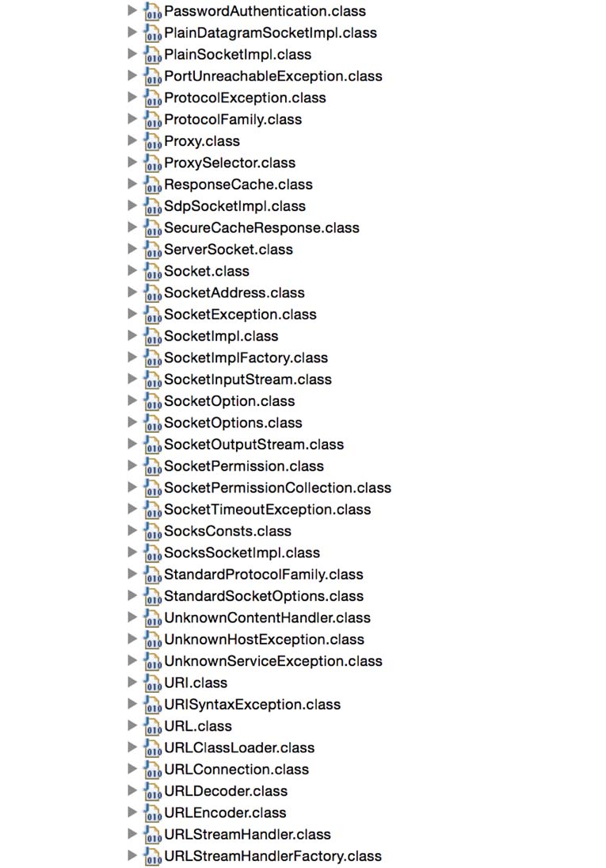Viewport: 606px width, 868px height.
Task: Select the URLEncoder.class entry
Action: [x=225, y=813]
